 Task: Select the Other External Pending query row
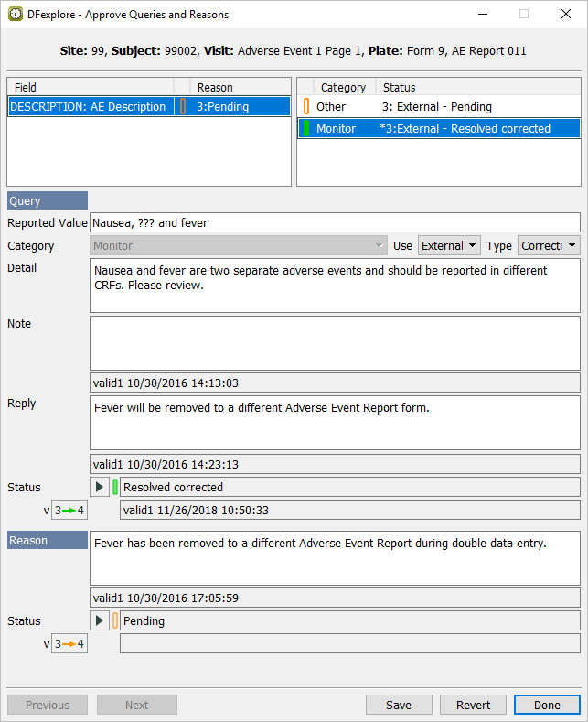point(439,107)
